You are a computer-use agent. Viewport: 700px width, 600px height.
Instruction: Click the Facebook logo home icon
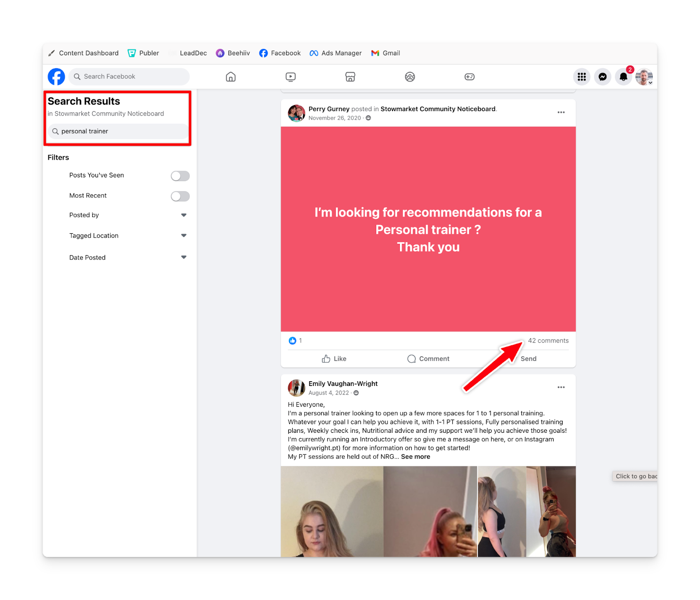pyautogui.click(x=56, y=77)
